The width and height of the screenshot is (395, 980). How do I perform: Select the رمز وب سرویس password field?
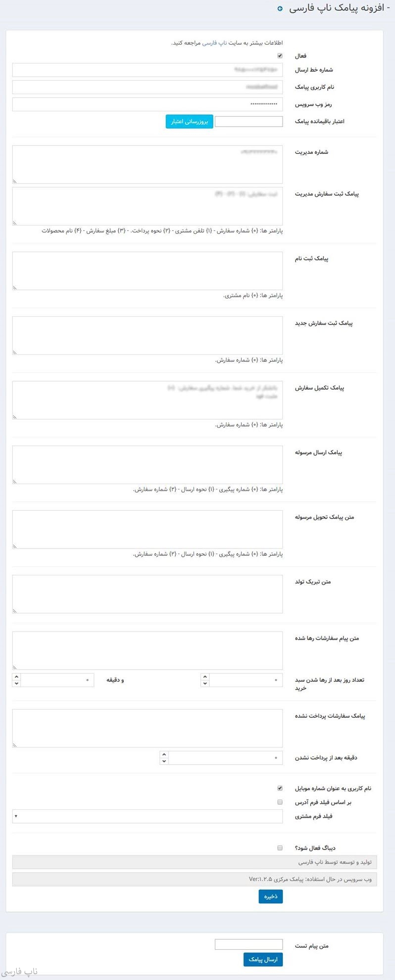click(148, 104)
